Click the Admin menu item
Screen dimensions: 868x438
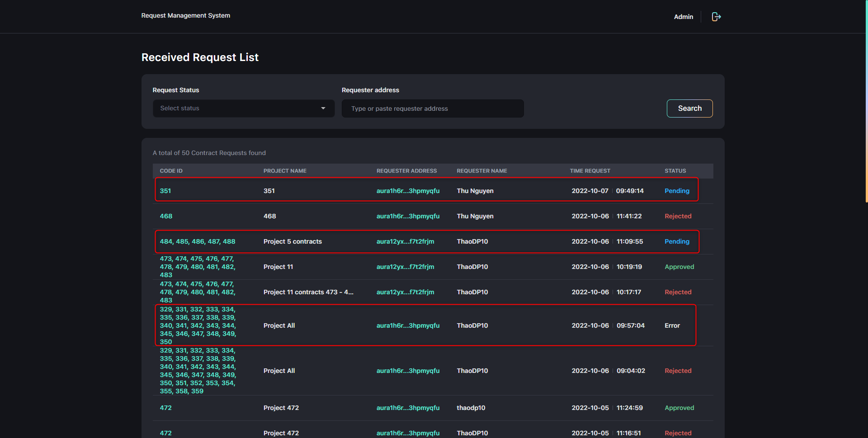pos(683,17)
